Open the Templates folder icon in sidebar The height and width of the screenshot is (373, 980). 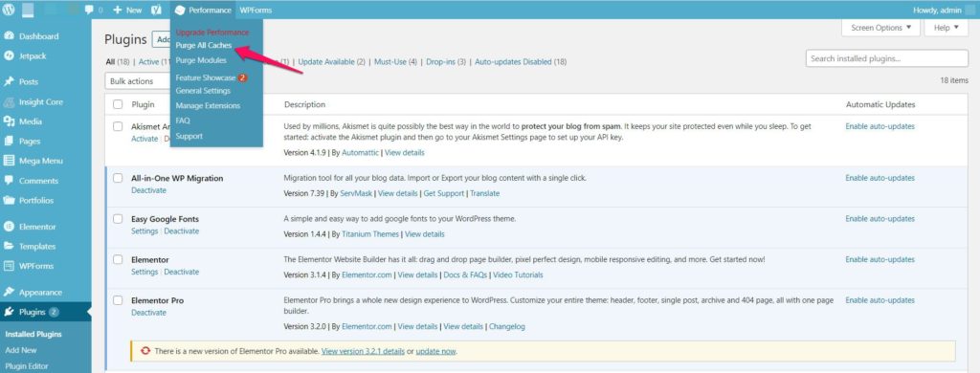[x=9, y=246]
